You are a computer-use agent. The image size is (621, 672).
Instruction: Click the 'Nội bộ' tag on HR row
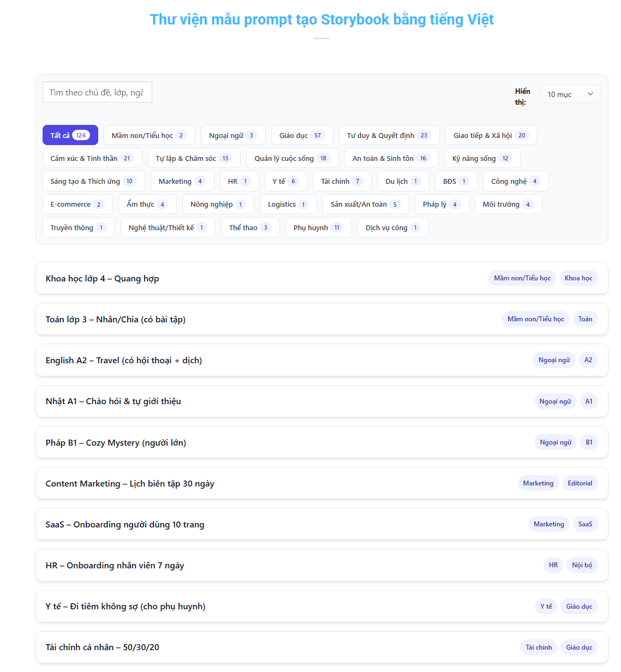coord(582,565)
